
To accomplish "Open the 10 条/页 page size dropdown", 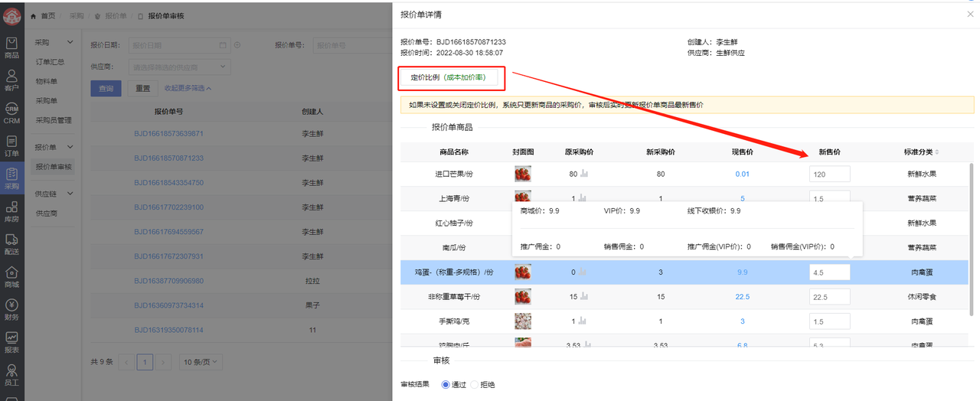I will point(201,361).
